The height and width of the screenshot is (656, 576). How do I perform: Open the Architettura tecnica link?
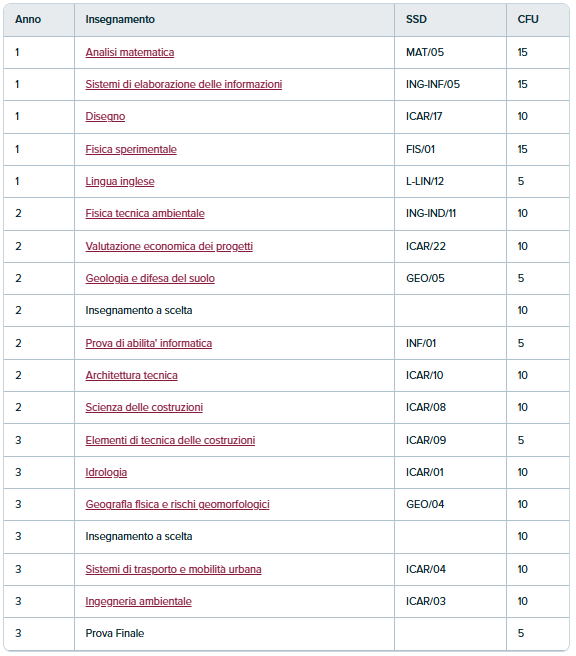(x=131, y=375)
